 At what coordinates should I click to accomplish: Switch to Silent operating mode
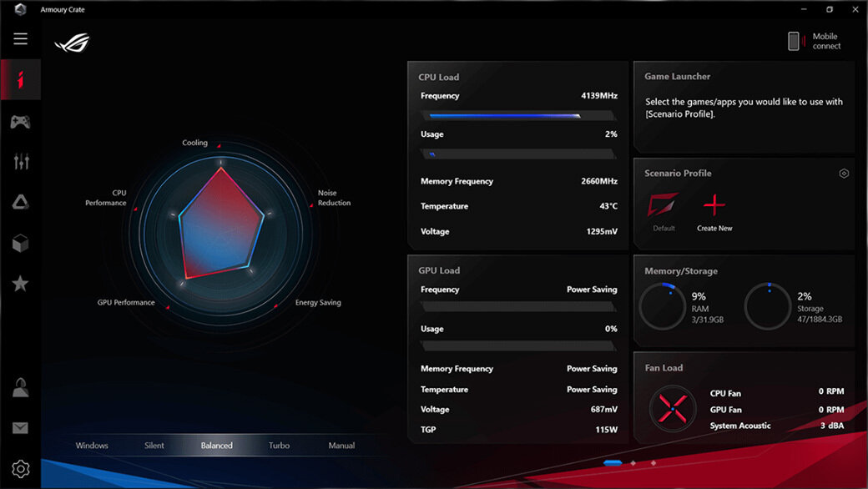154,446
